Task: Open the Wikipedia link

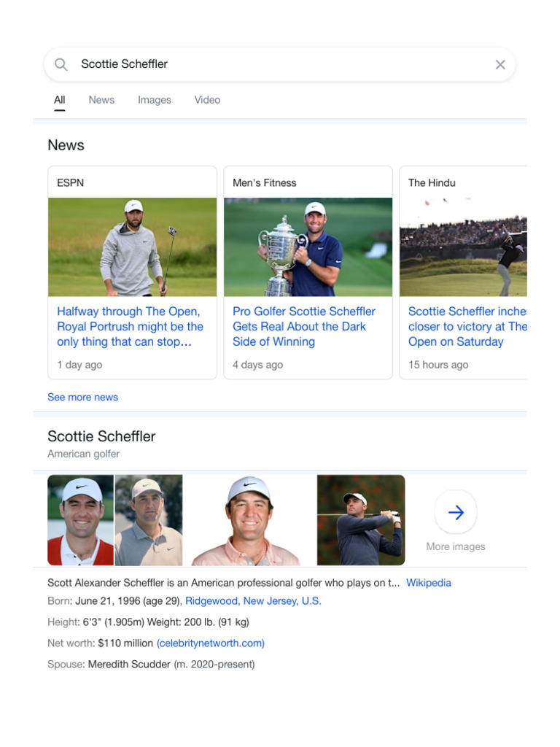Action: point(429,583)
